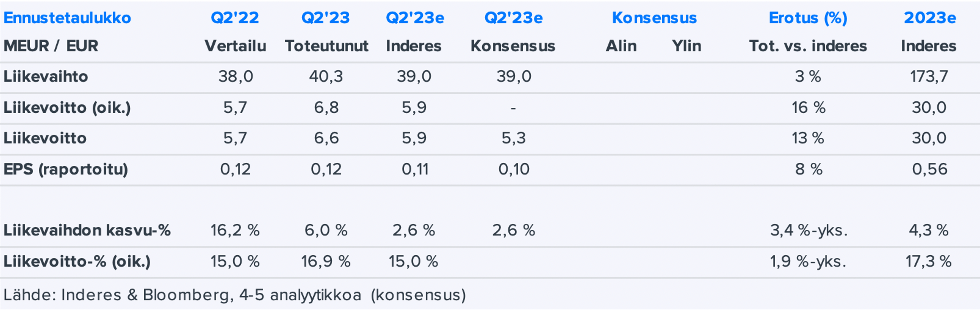Select the 2023e column header

pyautogui.click(x=929, y=18)
